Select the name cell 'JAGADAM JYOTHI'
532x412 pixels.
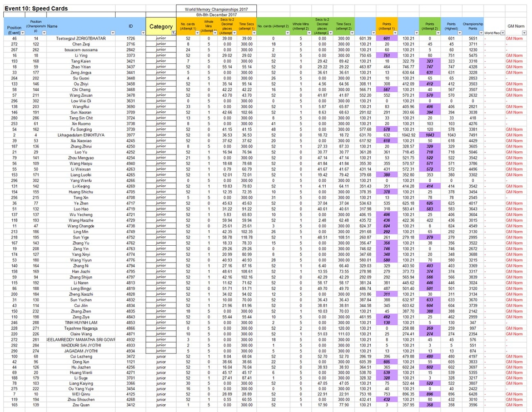[81, 351]
